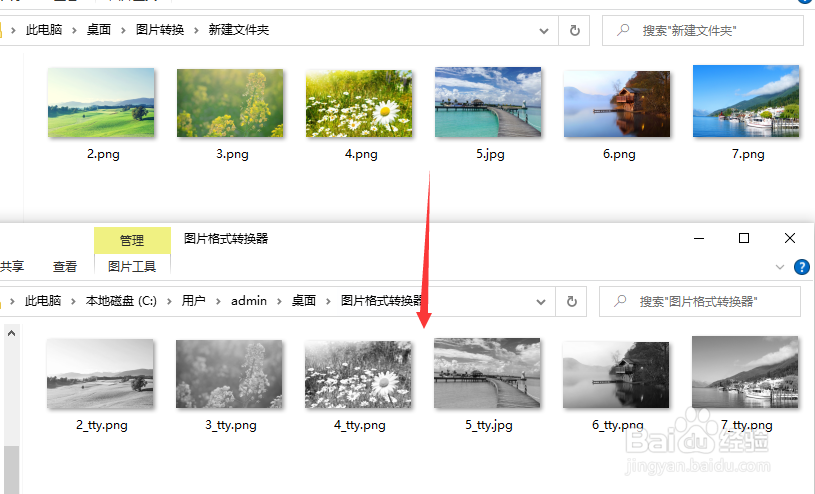This screenshot has height=494, width=815.
Task: Open the 查看 ribbon tab
Action: (65, 266)
